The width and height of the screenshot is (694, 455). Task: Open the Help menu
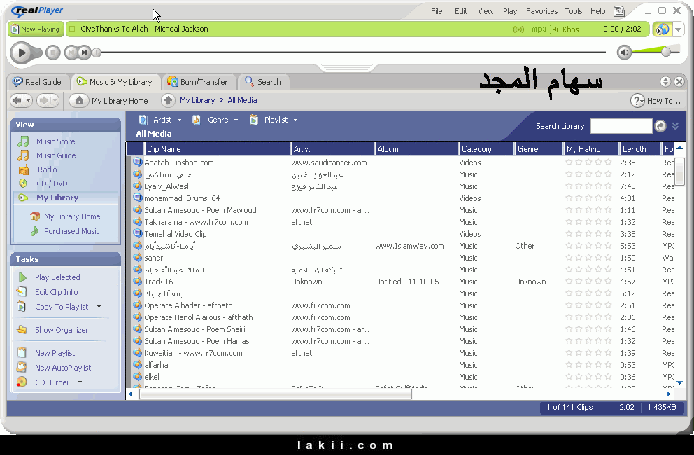tap(598, 11)
